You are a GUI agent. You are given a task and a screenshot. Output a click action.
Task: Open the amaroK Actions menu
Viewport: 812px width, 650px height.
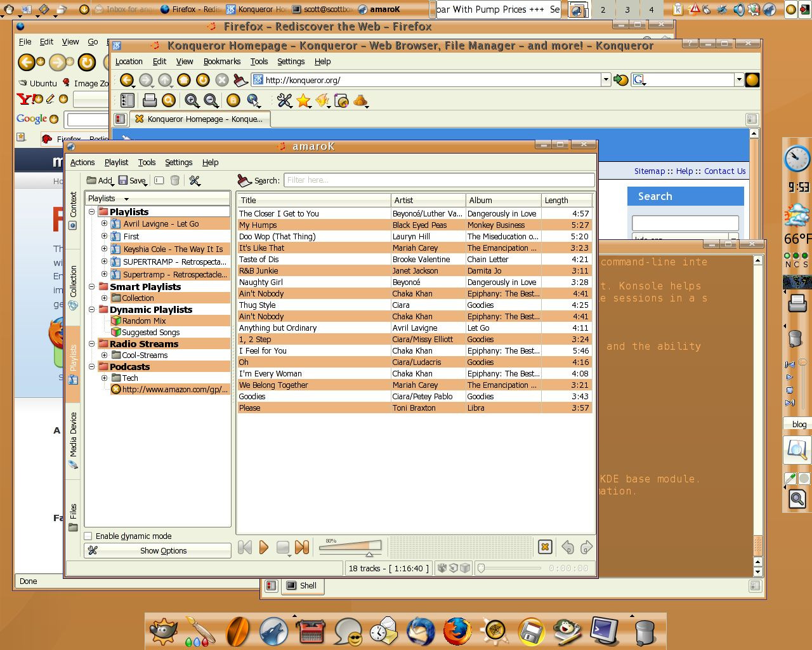82,162
